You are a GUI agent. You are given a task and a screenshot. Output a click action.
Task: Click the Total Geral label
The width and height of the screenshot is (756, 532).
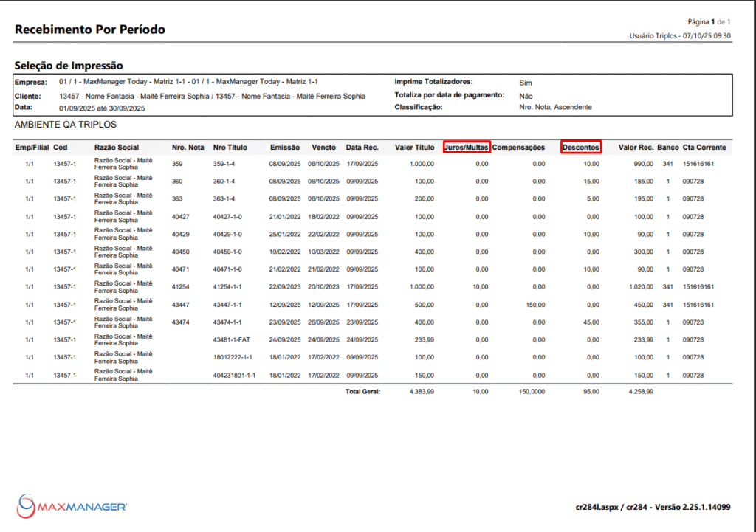point(362,392)
